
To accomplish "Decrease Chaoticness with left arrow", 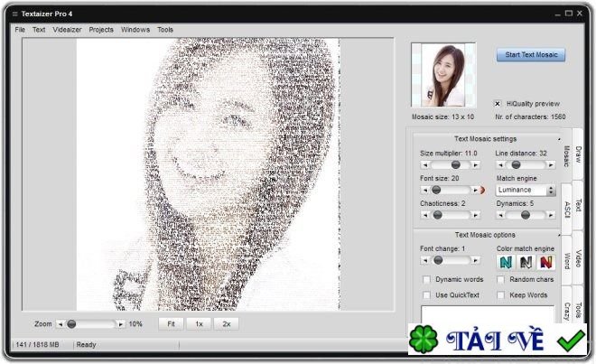I will coord(425,215).
